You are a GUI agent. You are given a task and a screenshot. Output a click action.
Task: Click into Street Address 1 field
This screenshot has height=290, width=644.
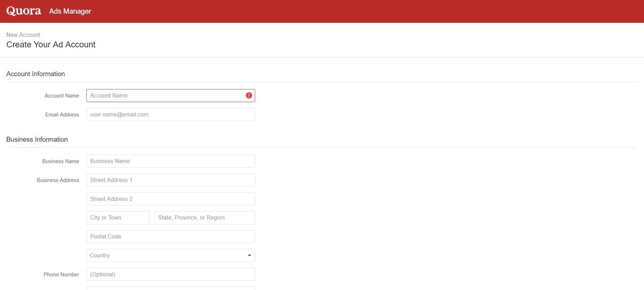(x=171, y=180)
